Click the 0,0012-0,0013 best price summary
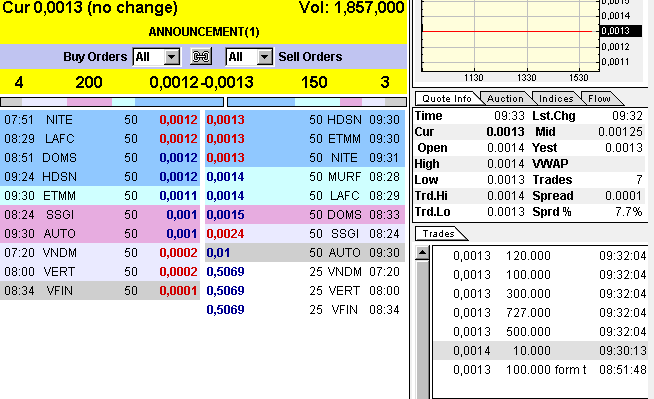654x399 pixels. click(201, 82)
